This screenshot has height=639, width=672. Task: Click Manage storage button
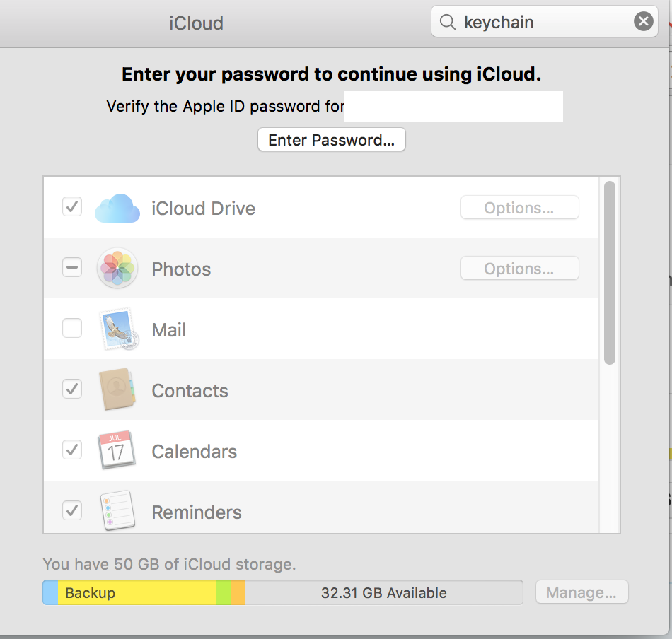581,592
